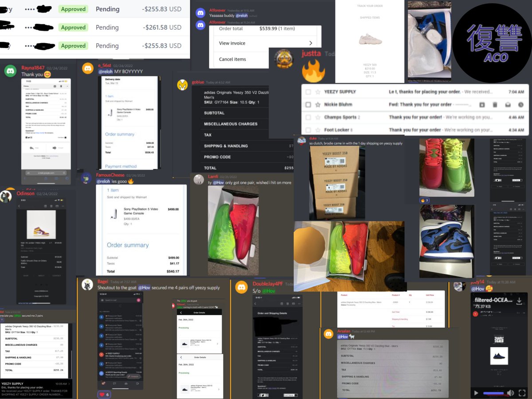Expand View invoice chevron
532x399 pixels.
310,43
